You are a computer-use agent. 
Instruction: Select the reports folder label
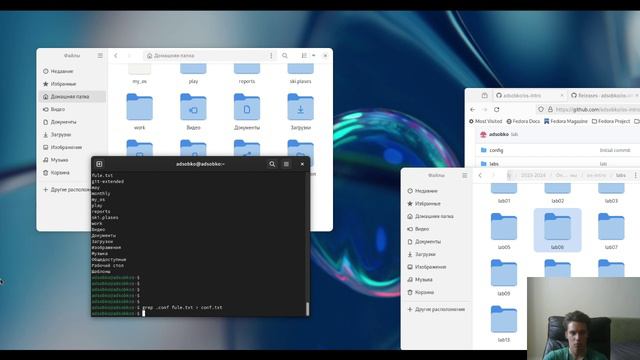(247, 81)
